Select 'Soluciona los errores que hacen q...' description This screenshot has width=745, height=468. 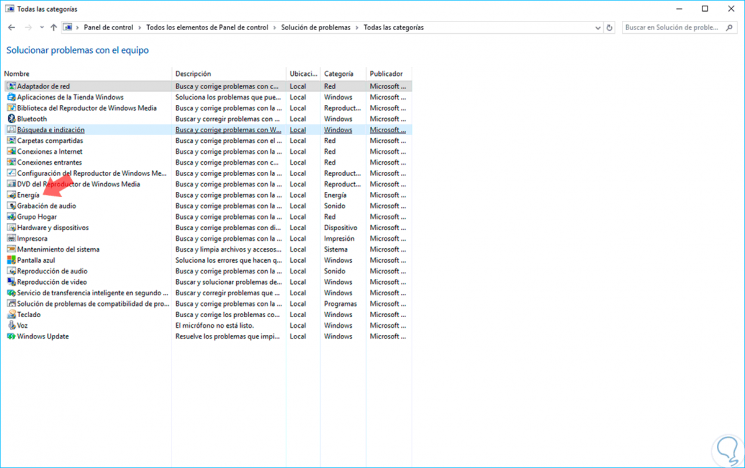coord(229,260)
